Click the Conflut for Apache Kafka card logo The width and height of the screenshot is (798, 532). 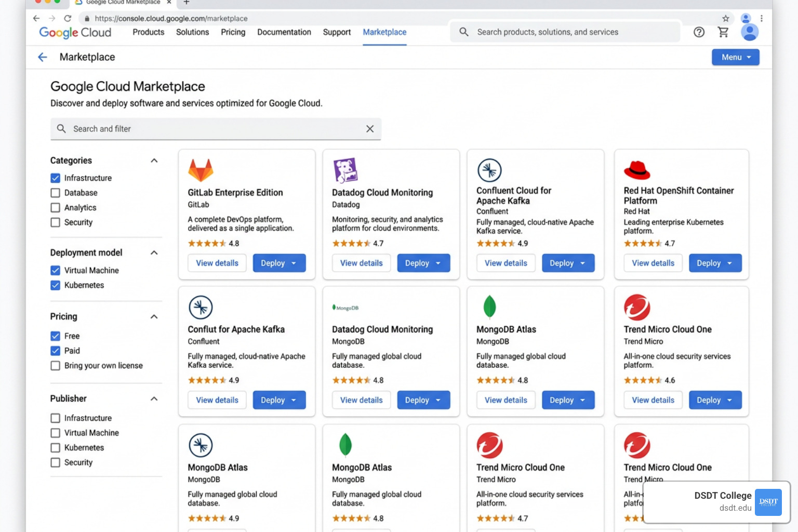(201, 307)
